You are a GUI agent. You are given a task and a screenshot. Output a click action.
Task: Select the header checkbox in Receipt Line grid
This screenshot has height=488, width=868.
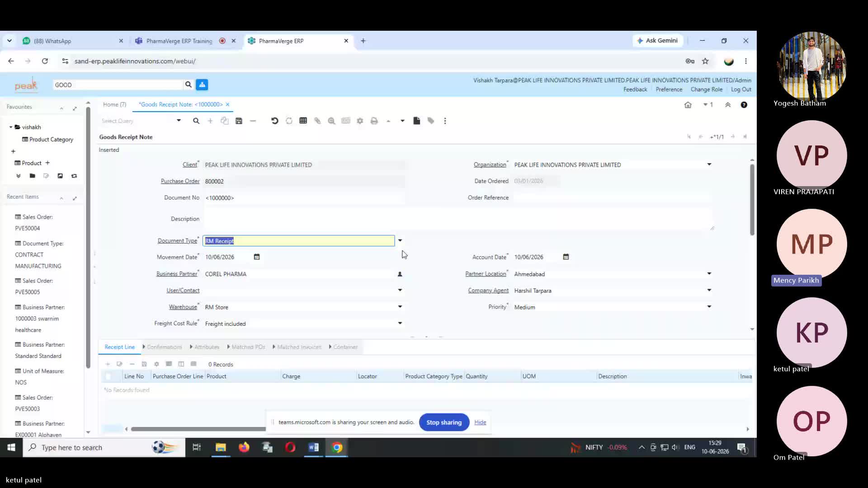click(108, 376)
